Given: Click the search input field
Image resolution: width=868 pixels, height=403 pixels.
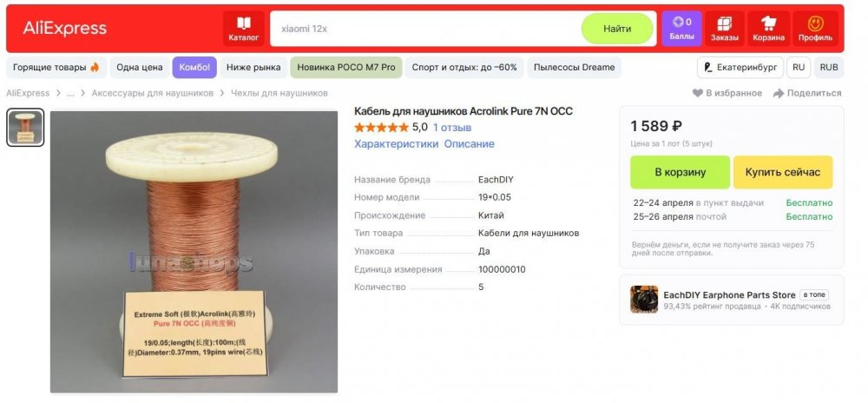Looking at the screenshot, I should [425, 29].
